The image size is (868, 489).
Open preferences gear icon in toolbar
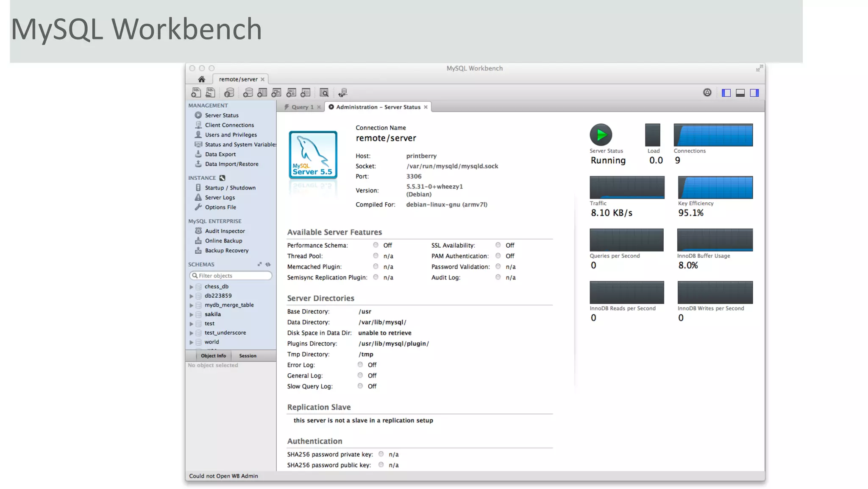tap(707, 92)
